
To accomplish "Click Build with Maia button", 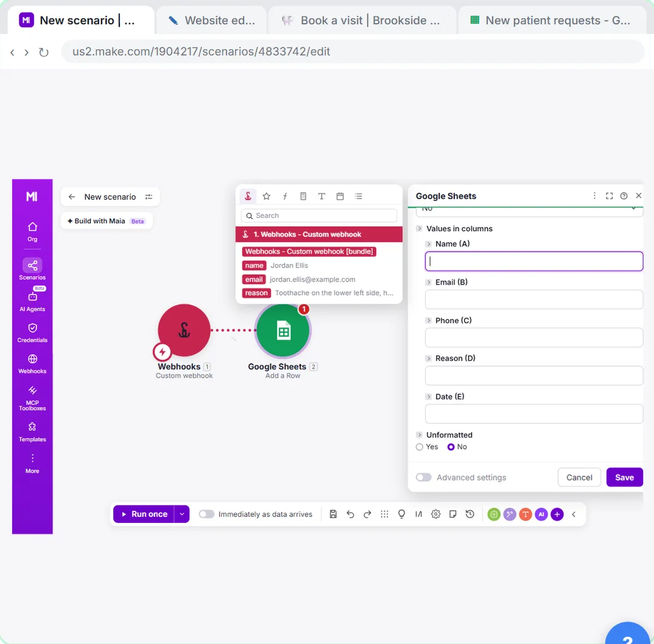I will (x=107, y=221).
